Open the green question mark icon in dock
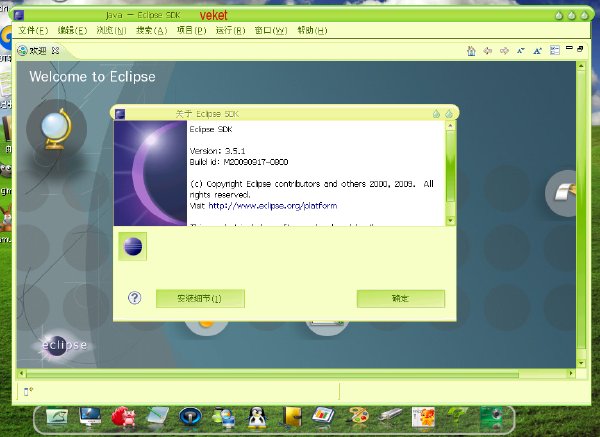The image size is (600, 437). (x=457, y=414)
